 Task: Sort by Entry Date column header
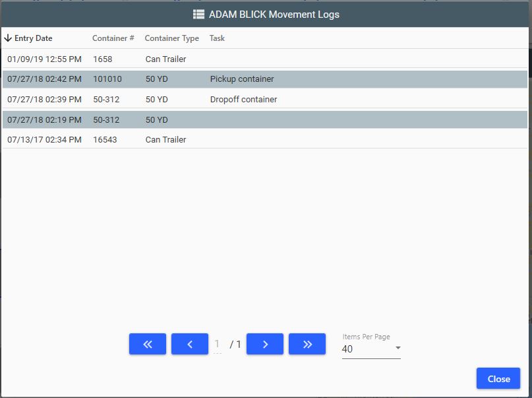point(33,38)
